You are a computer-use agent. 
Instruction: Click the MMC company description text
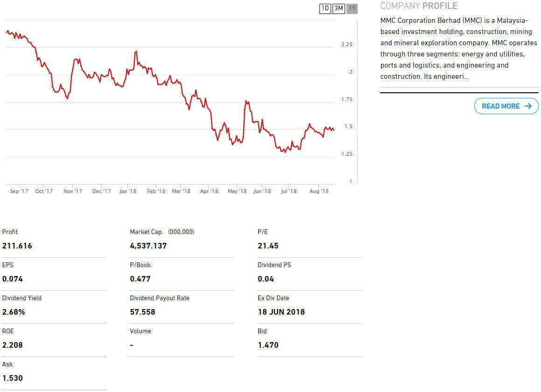(458, 48)
